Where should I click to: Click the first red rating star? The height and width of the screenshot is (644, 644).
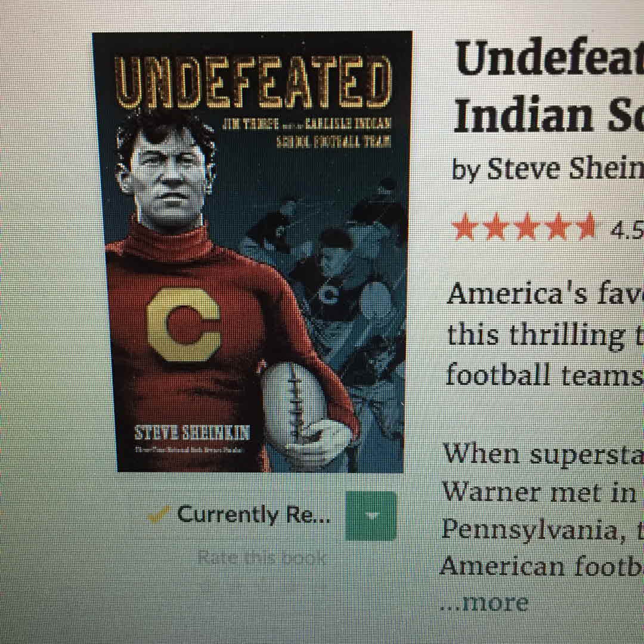[x=466, y=227]
